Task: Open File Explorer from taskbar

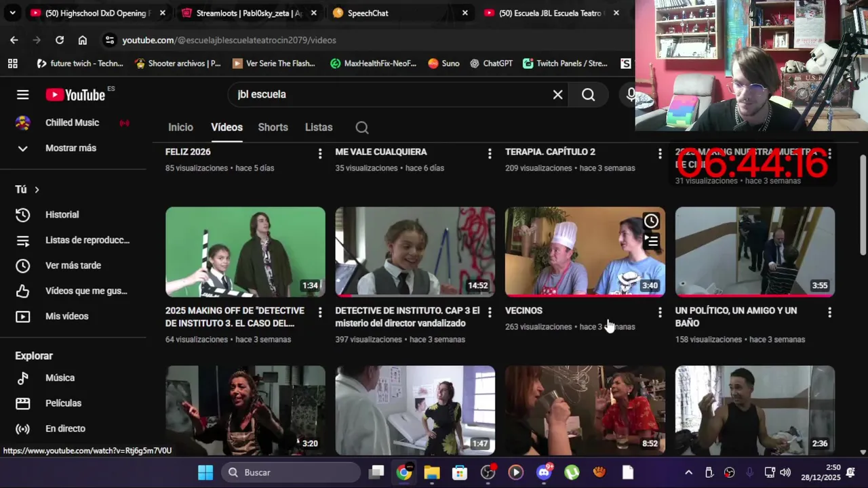Action: tap(432, 472)
